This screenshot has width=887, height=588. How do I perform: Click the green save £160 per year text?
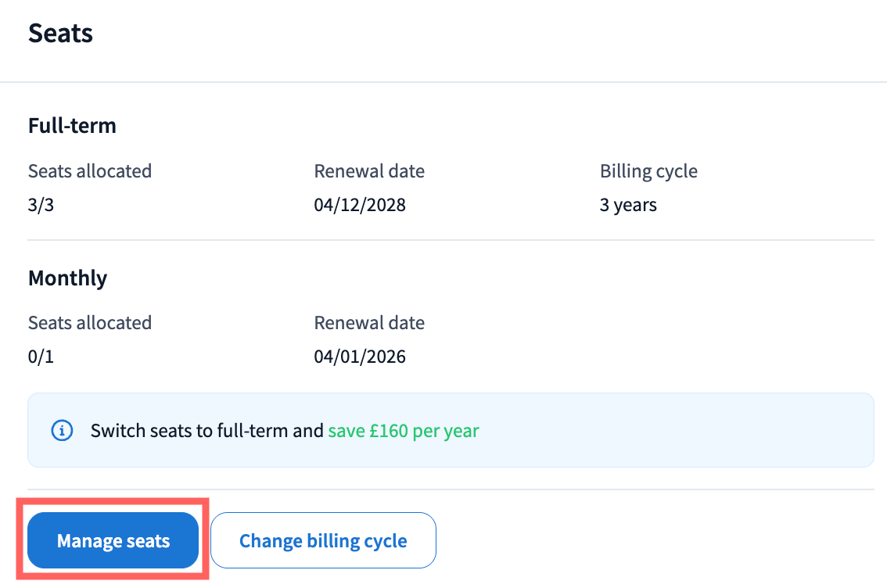[403, 430]
